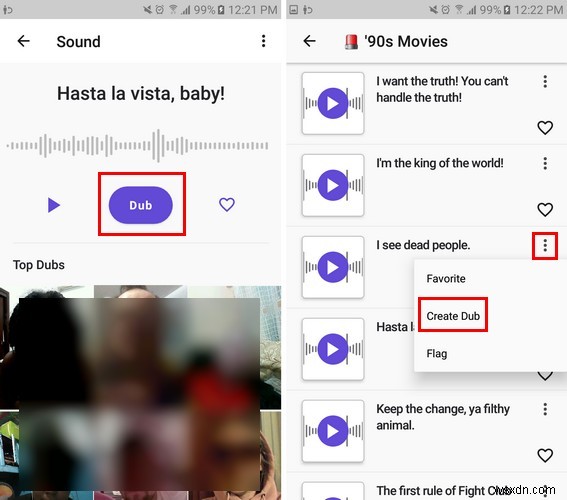Favorite 'I want the truth' sound

(x=545, y=128)
